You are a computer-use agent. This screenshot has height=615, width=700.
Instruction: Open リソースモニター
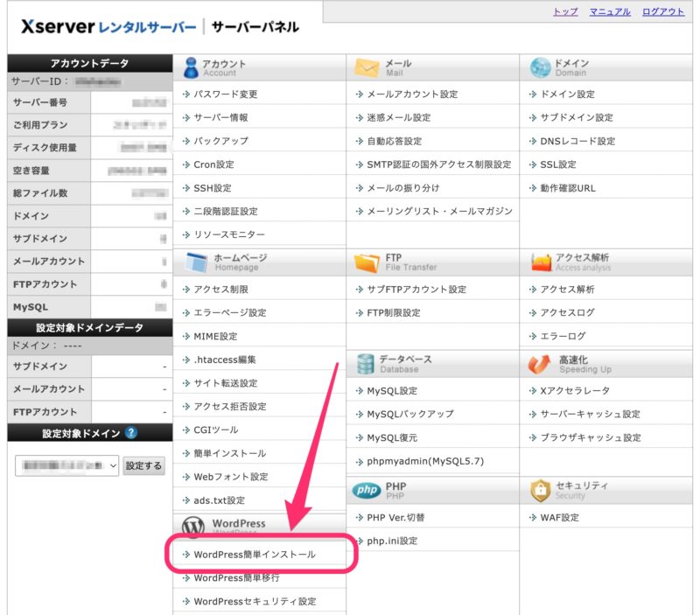[229, 234]
